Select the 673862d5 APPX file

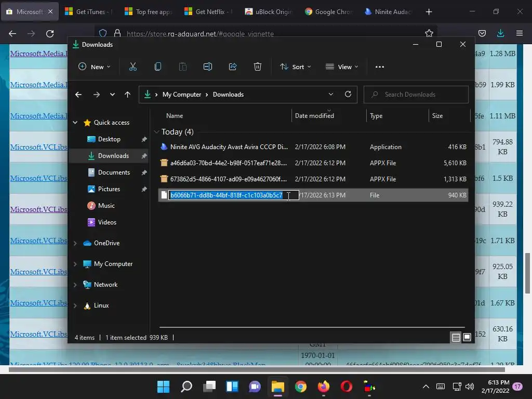313,179
